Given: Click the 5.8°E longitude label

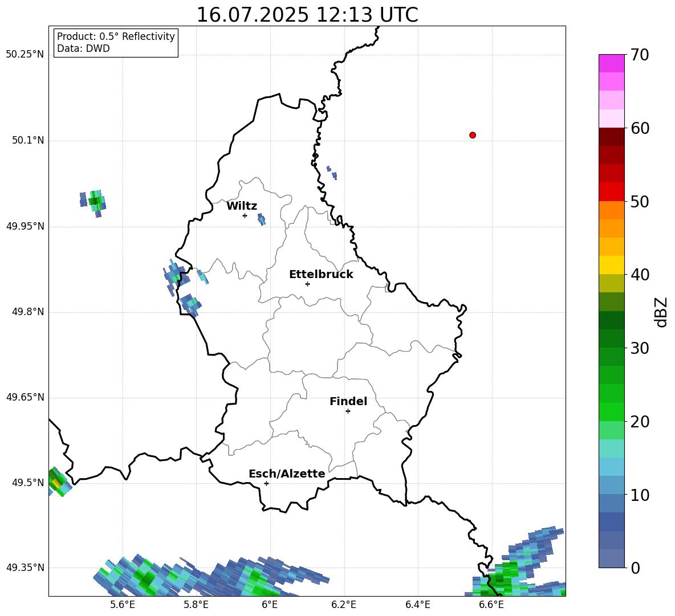Looking at the screenshot, I should (196, 605).
